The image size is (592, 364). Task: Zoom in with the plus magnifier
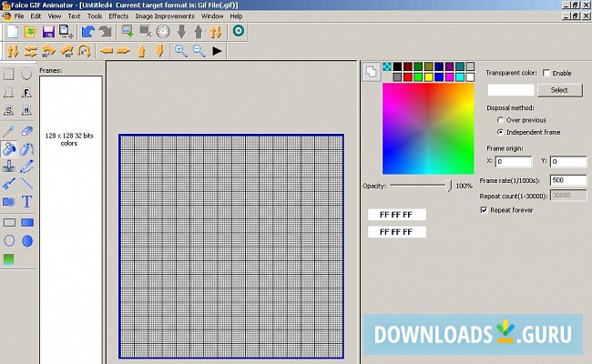[181, 51]
